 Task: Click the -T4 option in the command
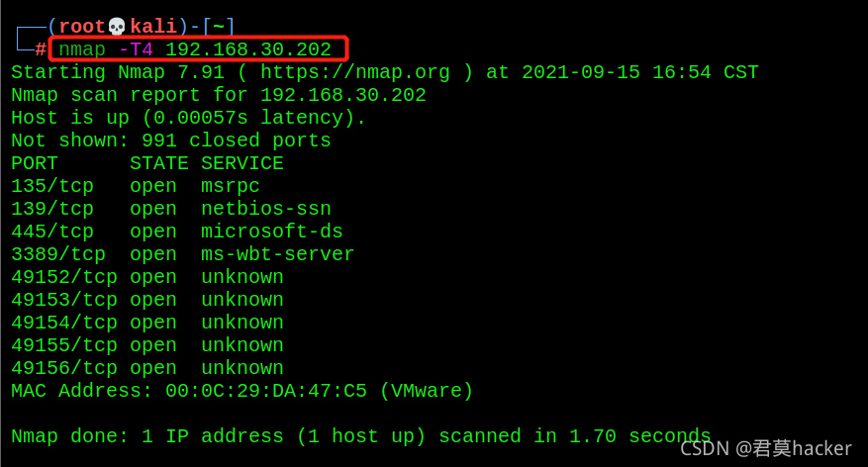136,49
